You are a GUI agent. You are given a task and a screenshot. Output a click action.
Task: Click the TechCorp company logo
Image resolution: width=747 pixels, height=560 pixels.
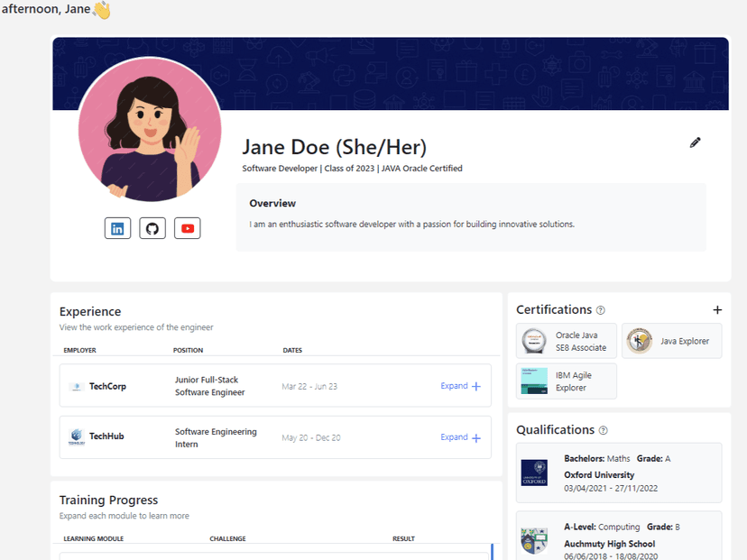pyautogui.click(x=77, y=387)
